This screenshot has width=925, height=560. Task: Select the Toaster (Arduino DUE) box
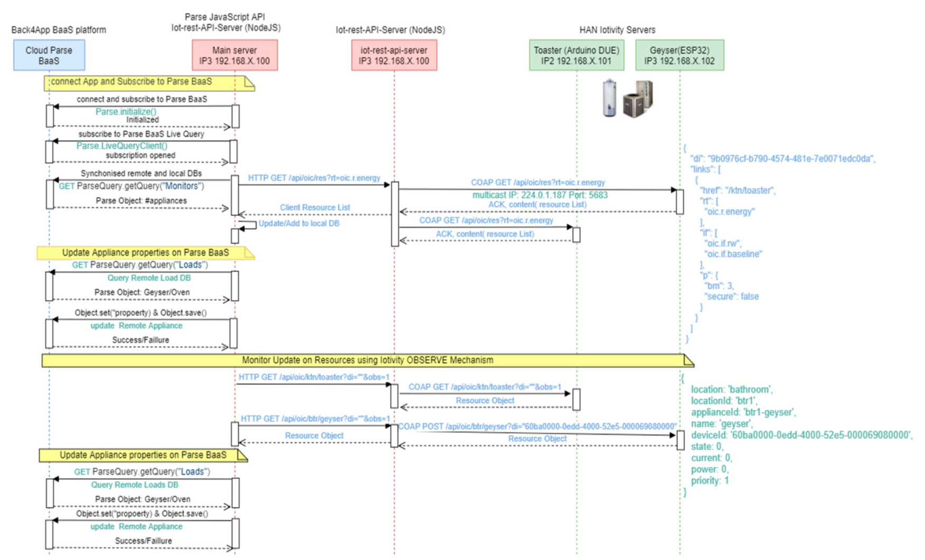click(x=577, y=55)
